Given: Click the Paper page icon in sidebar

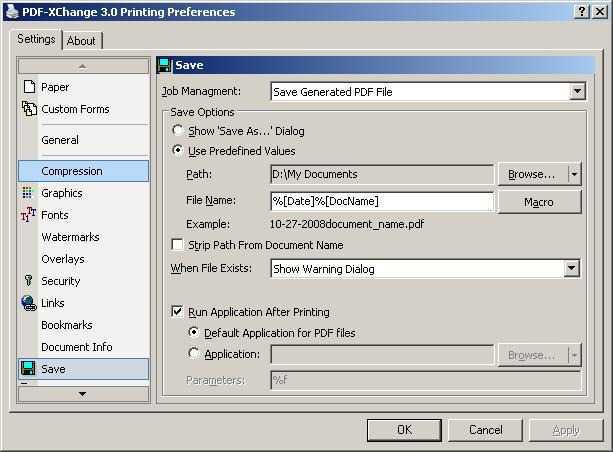Looking at the screenshot, I should tap(29, 86).
